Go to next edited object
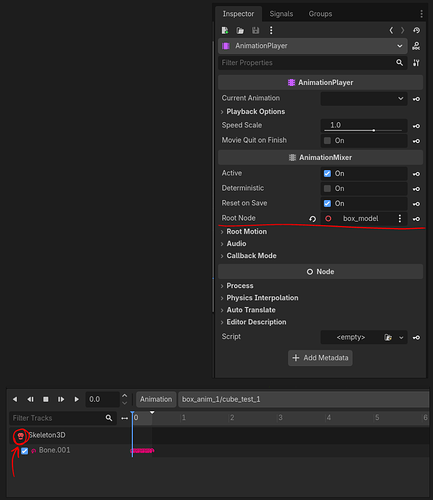 [x=403, y=31]
